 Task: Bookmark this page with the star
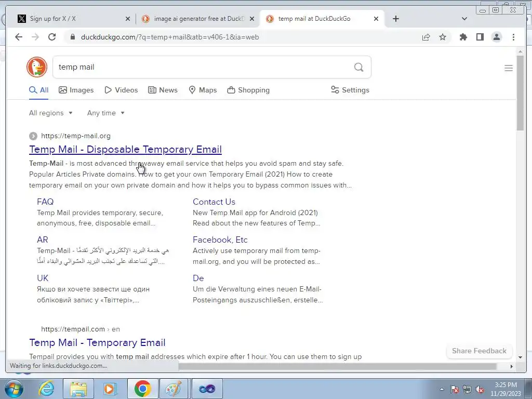click(443, 37)
